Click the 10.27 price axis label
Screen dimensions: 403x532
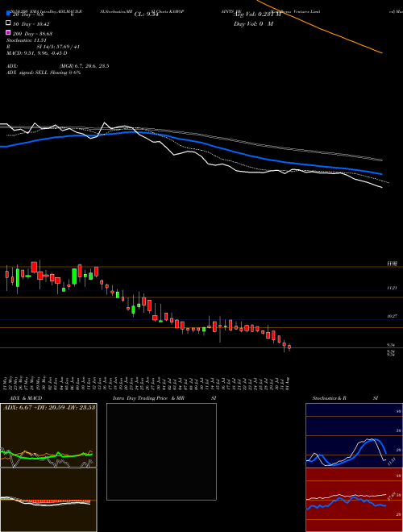[393, 316]
